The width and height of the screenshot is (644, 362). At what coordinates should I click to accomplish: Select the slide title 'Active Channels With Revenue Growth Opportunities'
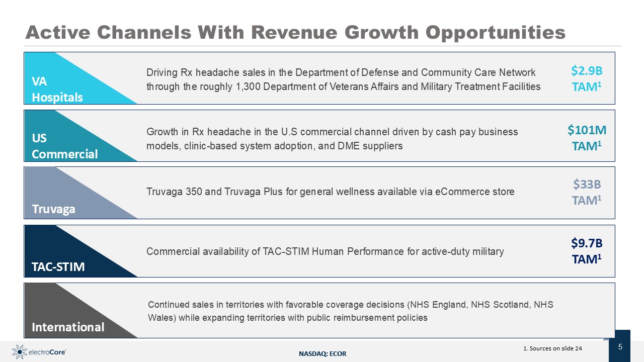coord(295,32)
